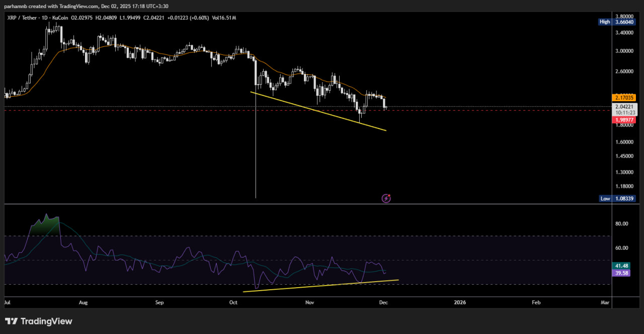644x334 pixels.
Task: Click the purple lightning bolt event icon
Action: click(386, 198)
